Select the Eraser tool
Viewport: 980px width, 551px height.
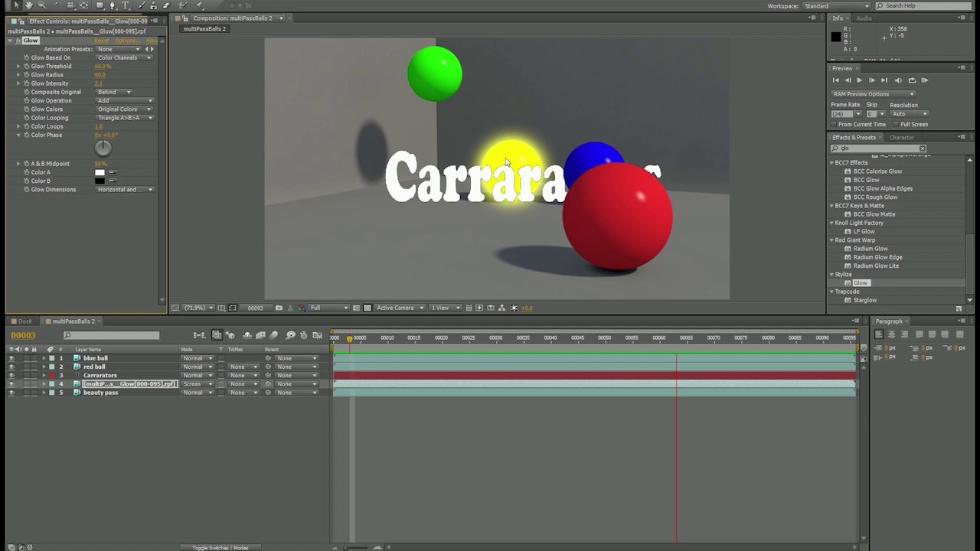click(x=166, y=5)
